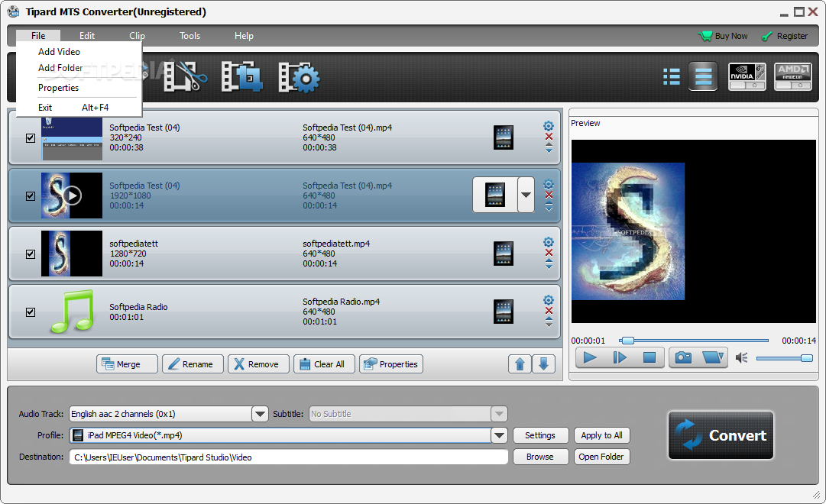This screenshot has width=826, height=504.
Task: Click the preview seek slider handle
Action: (x=627, y=341)
